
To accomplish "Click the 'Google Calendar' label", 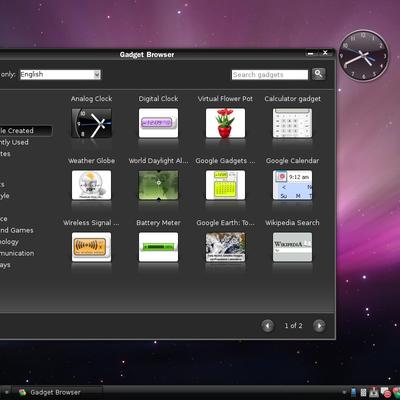I will (x=292, y=161).
